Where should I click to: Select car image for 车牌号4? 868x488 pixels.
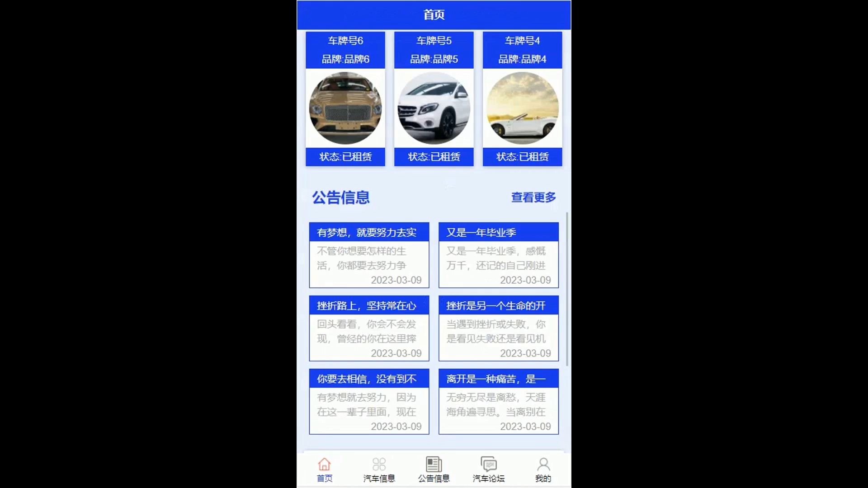coord(522,108)
